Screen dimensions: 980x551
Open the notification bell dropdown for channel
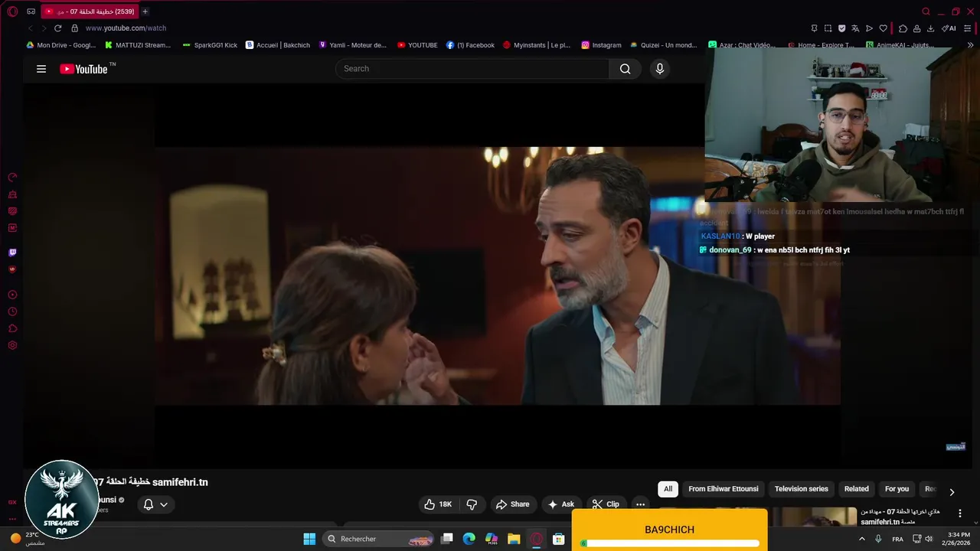pyautogui.click(x=155, y=504)
